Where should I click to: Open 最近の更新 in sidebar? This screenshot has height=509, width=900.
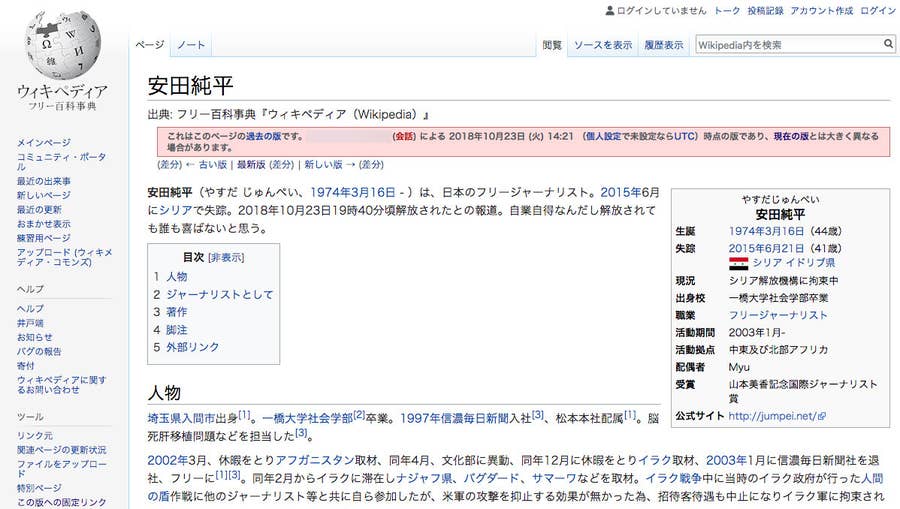point(39,209)
